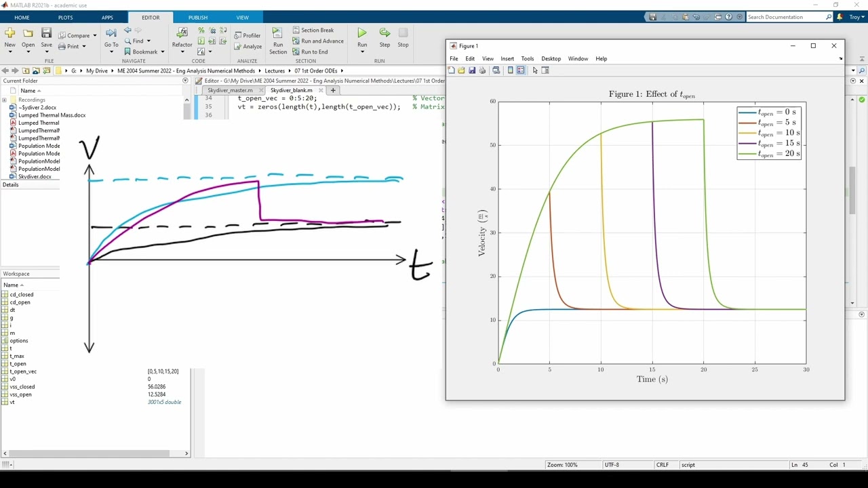Select Skydiver.docx in Current Folder

point(35,177)
